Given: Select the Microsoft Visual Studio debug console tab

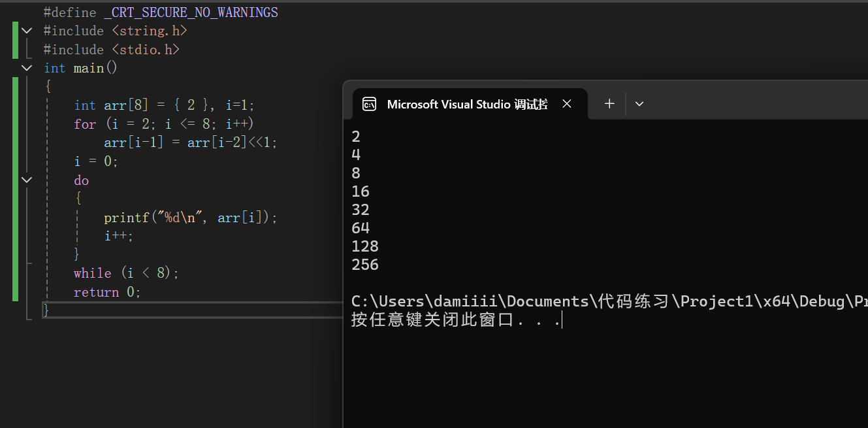Looking at the screenshot, I should coord(470,104).
